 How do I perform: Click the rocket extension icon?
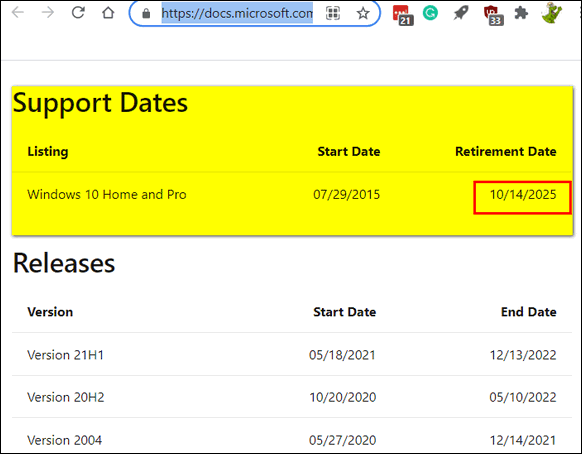pos(461,13)
